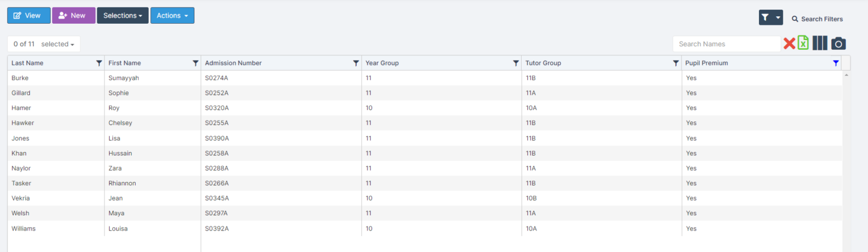
Task: Click the camera snapshot icon
Action: point(838,44)
